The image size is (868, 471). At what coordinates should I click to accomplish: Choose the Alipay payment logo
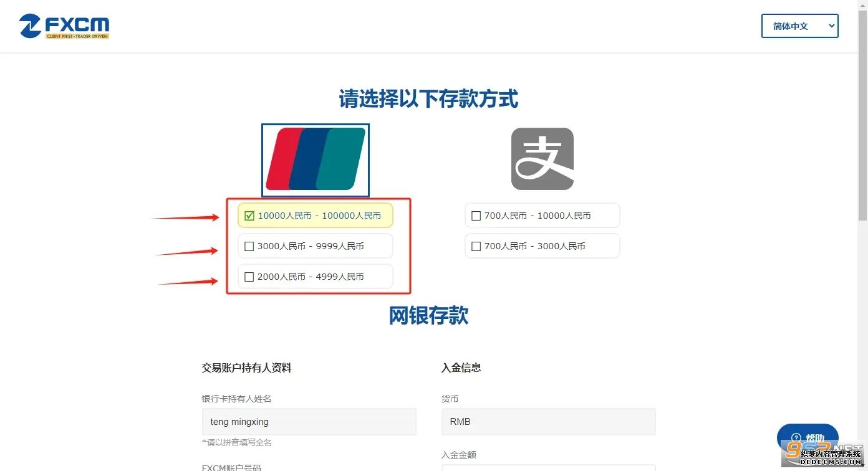[542, 159]
